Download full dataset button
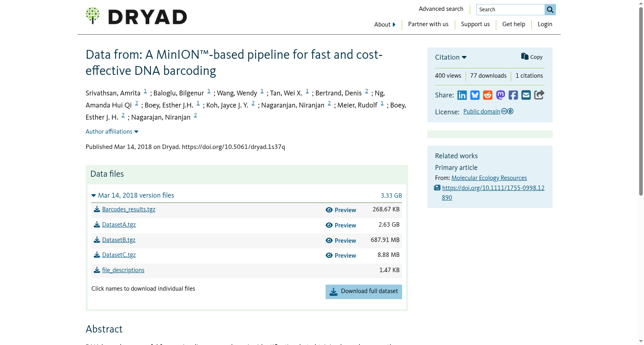The width and height of the screenshot is (644, 345). 364,292
